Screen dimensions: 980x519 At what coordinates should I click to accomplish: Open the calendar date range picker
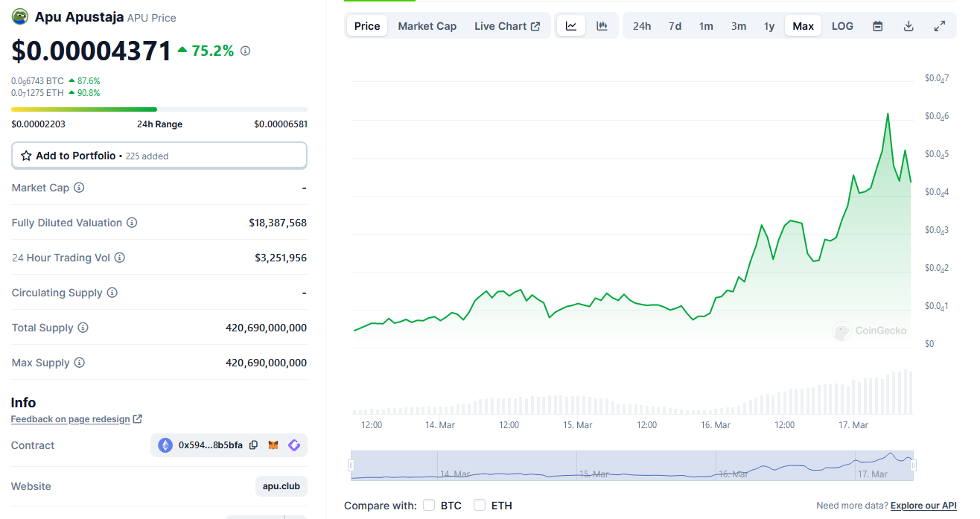pos(878,26)
